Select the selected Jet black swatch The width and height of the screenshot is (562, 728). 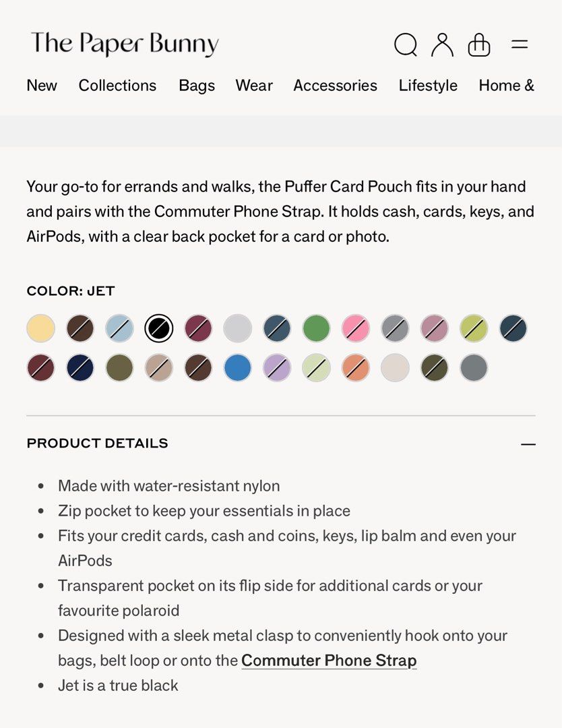click(159, 329)
